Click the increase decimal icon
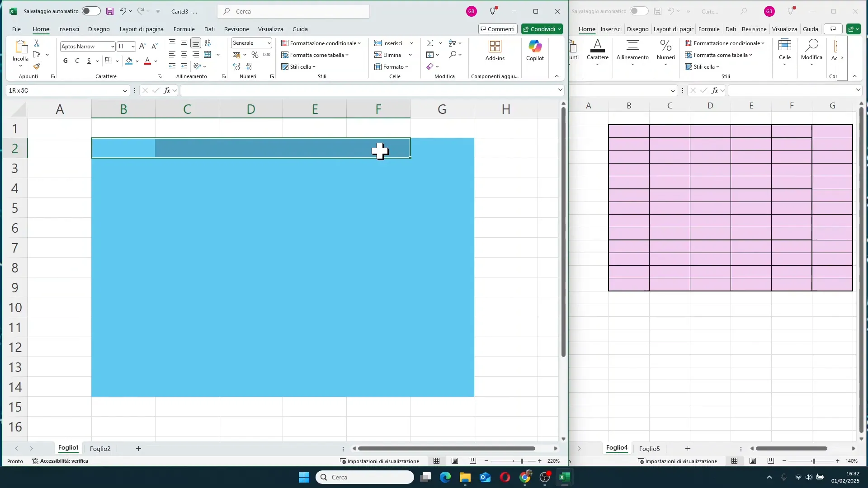This screenshot has width=868, height=488. pos(236,66)
